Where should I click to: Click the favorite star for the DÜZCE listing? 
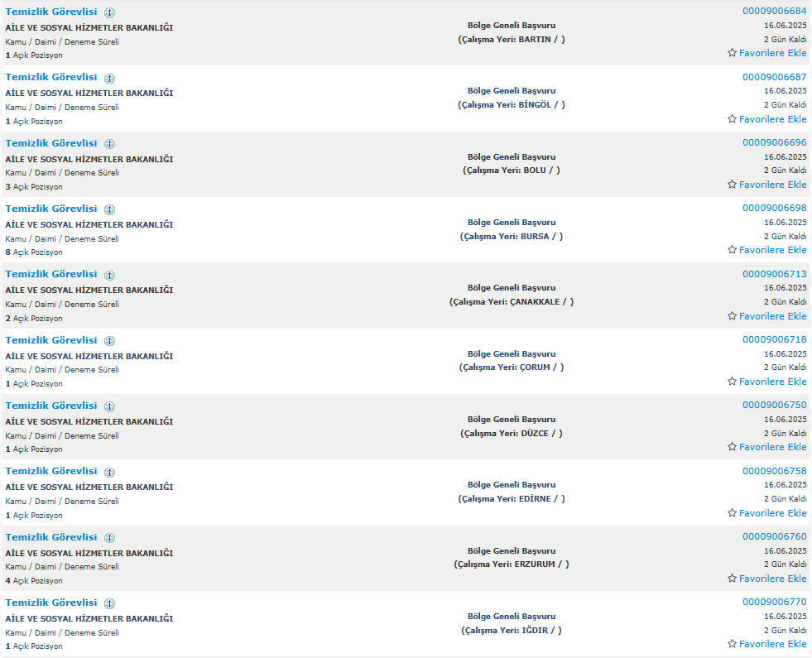pos(732,447)
